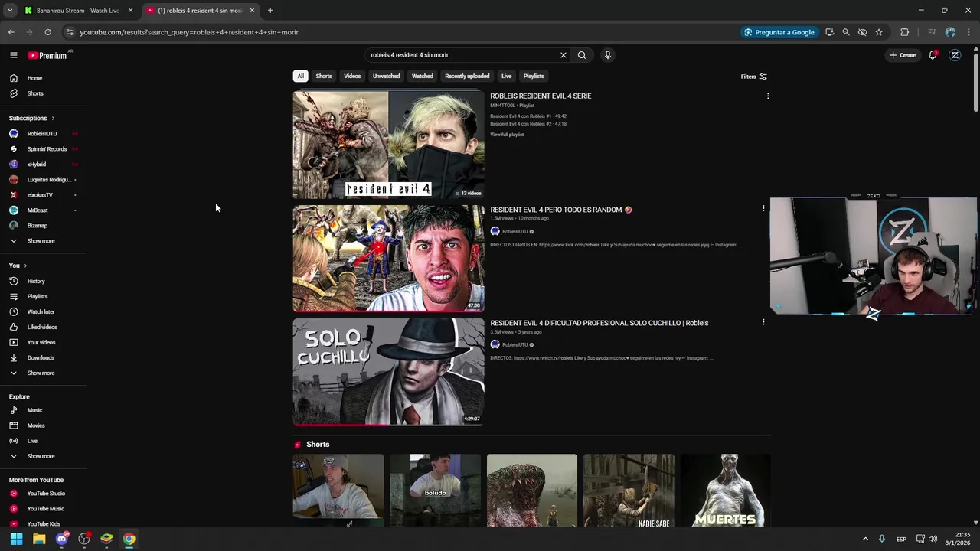
Task: Open the YouTube account avatar menu
Action: [955, 55]
